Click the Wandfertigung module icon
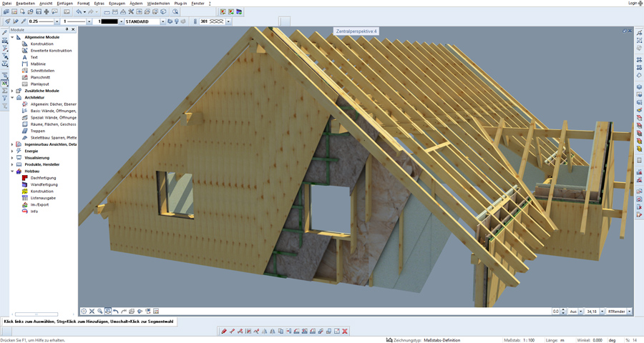This screenshot has height=343, width=644. pyautogui.click(x=25, y=184)
